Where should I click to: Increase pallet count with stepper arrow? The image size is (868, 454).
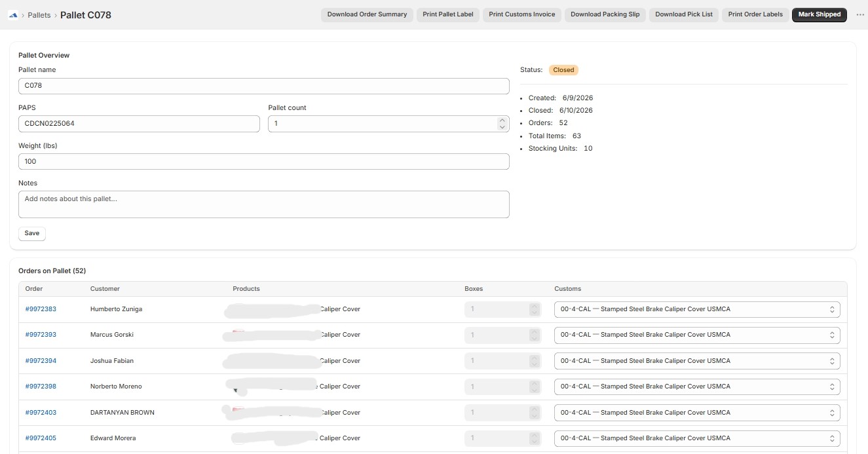[502, 121]
